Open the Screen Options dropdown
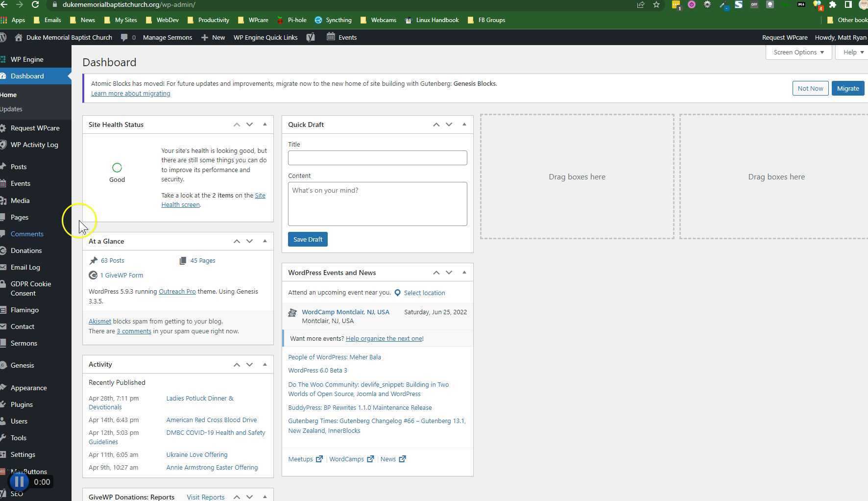This screenshot has height=501, width=868. pos(798,52)
